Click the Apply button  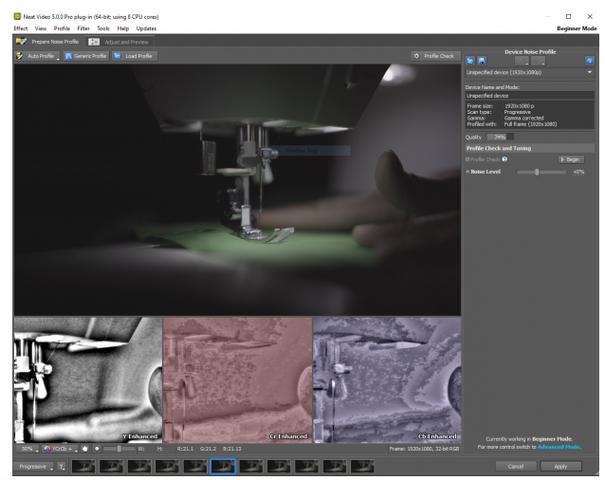click(x=561, y=466)
